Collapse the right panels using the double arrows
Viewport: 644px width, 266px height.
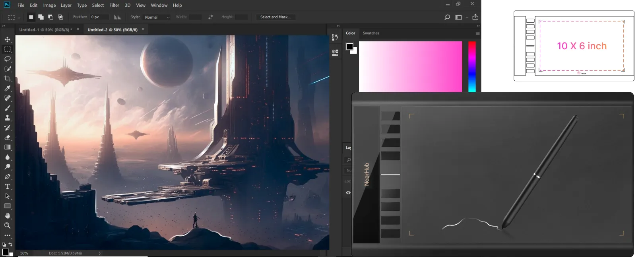478,26
